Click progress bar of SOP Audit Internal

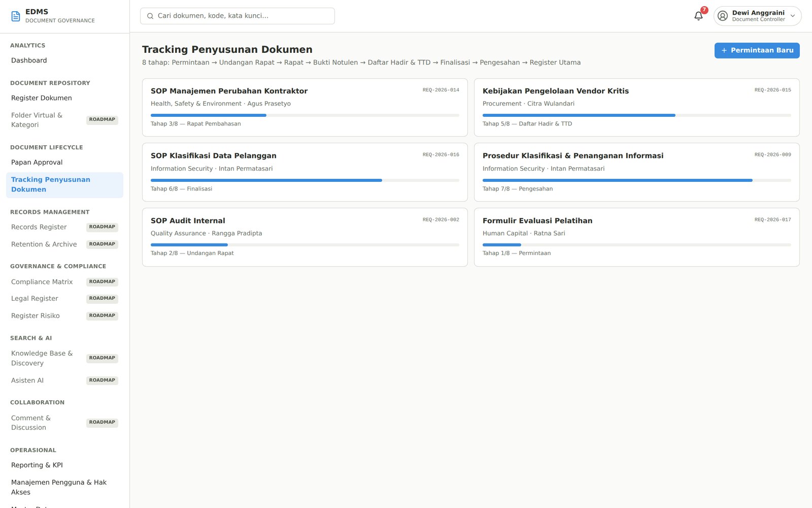pos(304,245)
